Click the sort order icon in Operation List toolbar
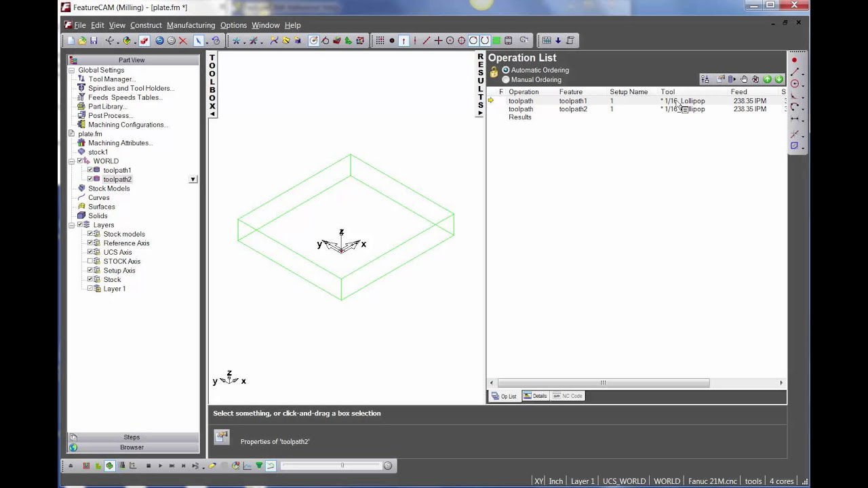The width and height of the screenshot is (868, 488). point(705,79)
